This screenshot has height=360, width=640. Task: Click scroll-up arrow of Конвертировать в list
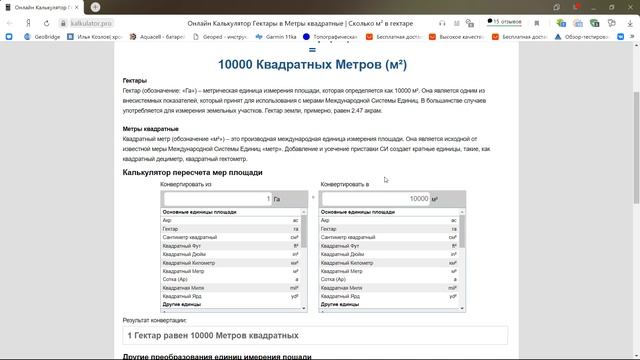[x=462, y=212]
